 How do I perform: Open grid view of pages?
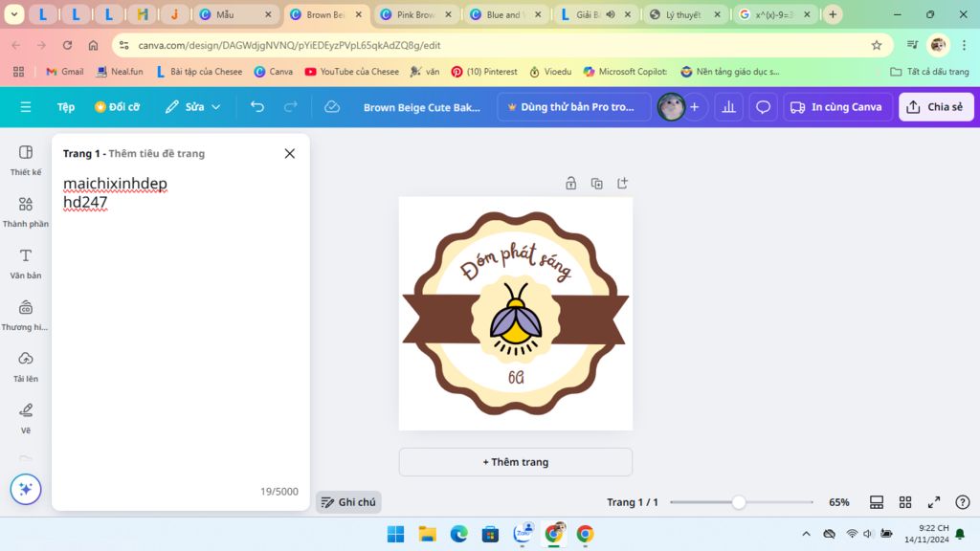tap(905, 502)
